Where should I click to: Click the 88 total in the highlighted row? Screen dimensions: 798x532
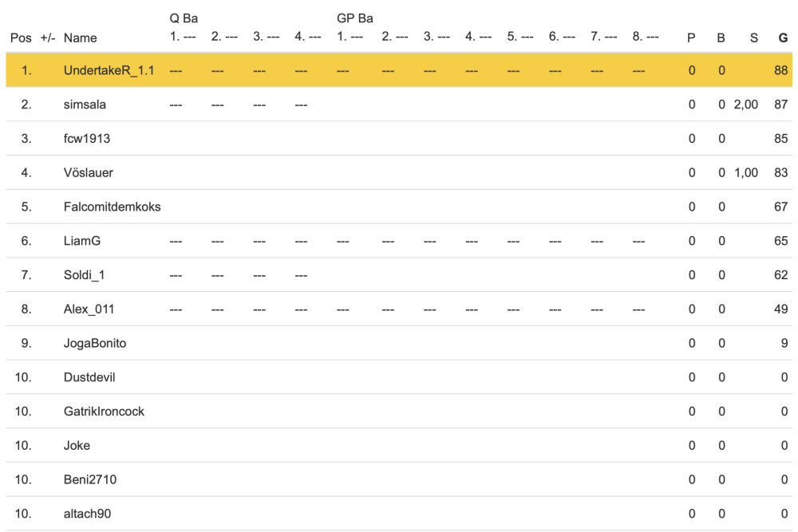click(x=780, y=70)
